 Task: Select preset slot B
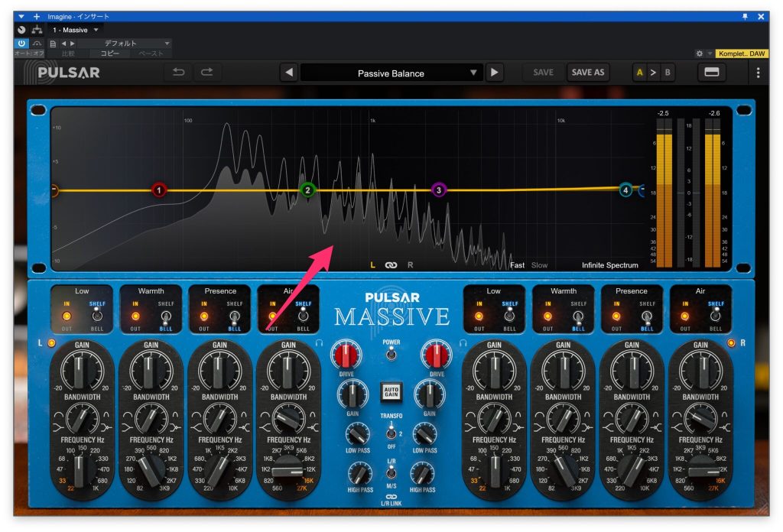[x=667, y=73]
